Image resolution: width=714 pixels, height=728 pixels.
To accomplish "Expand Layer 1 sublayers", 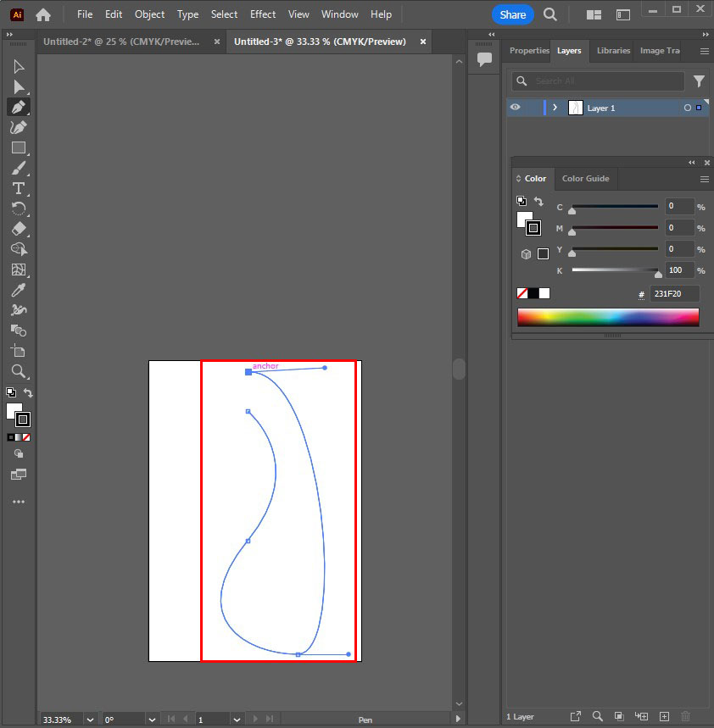I will (x=555, y=108).
